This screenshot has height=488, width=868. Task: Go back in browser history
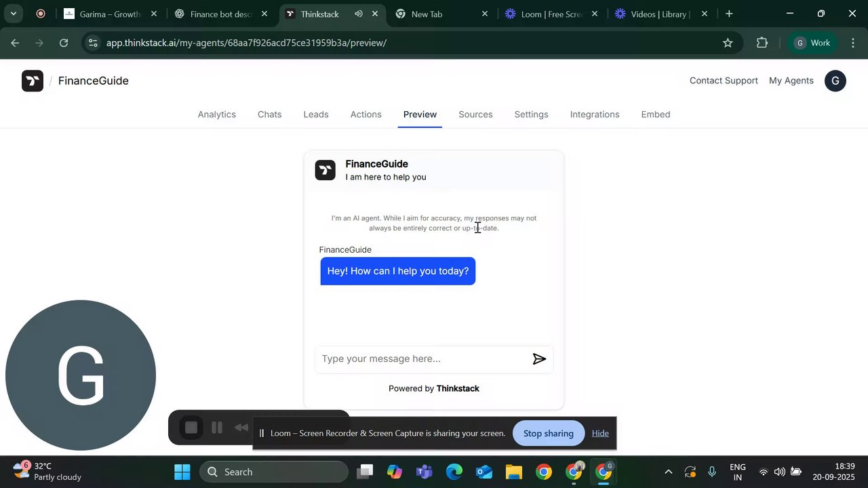(15, 43)
